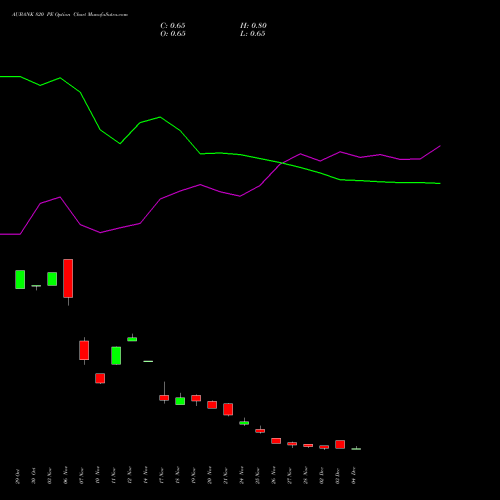
Task: Select the green candle for 29 Oct
Action: [x=20, y=279]
